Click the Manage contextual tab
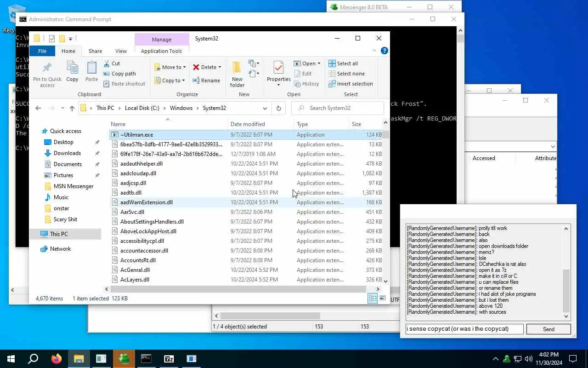588x368 pixels. (162, 40)
